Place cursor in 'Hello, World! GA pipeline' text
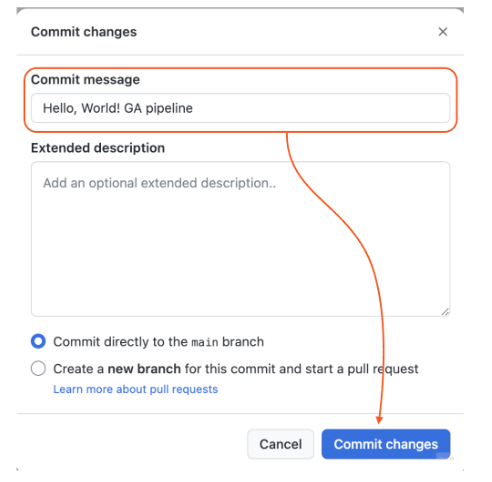The image size is (492, 482). coord(118,108)
